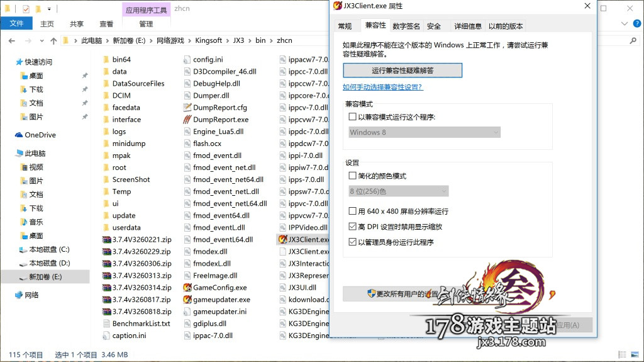Image resolution: width=644 pixels, height=362 pixels.
Task: Expand the ribbon with the chevron
Action: coord(625,23)
